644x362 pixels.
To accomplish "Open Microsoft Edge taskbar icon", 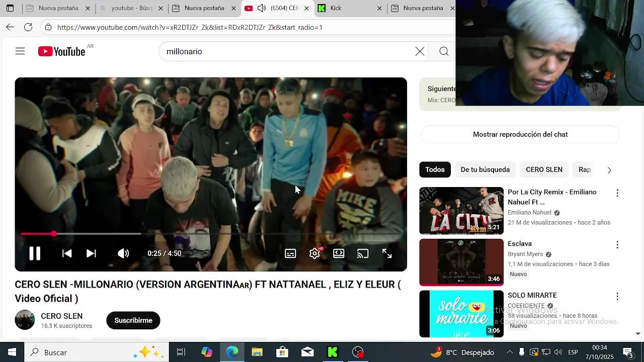I will click(232, 352).
